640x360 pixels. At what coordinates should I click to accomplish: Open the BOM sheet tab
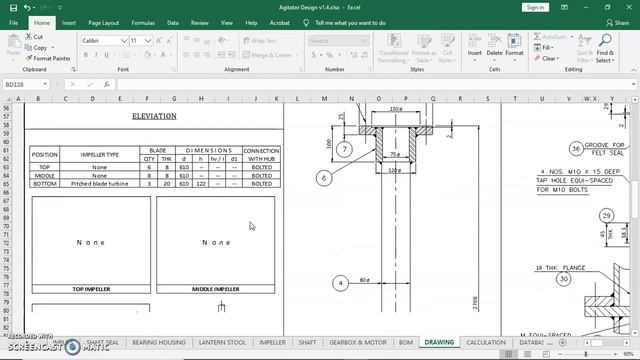point(406,342)
